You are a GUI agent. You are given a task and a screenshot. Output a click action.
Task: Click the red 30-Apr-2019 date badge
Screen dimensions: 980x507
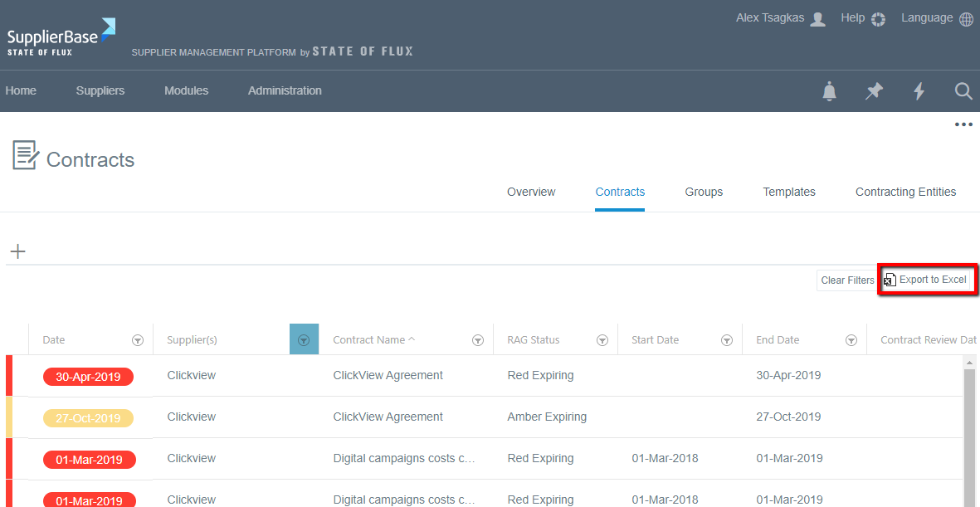(88, 377)
